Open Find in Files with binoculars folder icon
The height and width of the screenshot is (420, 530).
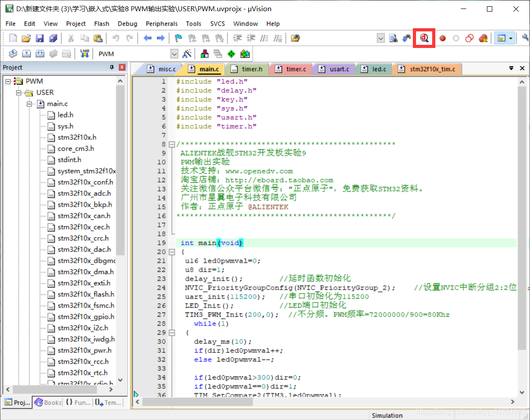click(295, 38)
